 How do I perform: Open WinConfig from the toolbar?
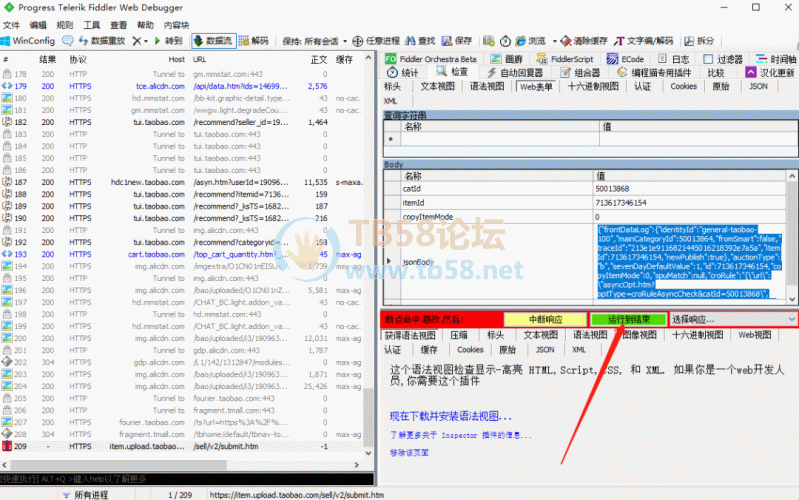pyautogui.click(x=28, y=41)
